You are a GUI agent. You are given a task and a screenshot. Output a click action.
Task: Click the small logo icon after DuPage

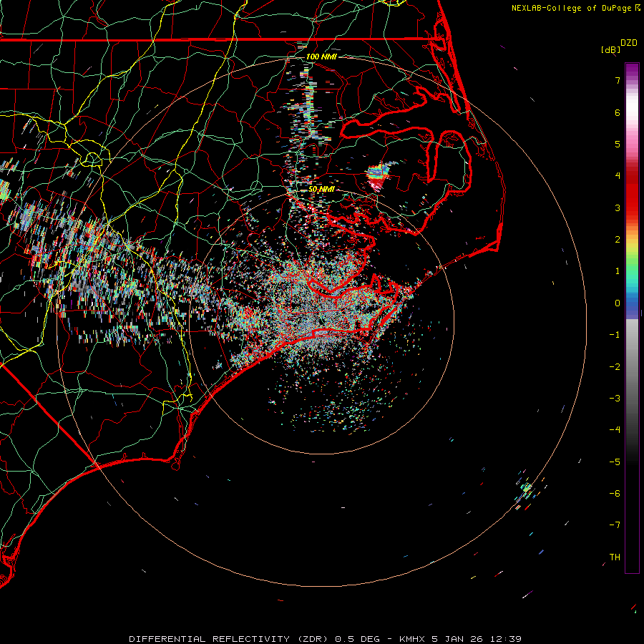tap(637, 8)
